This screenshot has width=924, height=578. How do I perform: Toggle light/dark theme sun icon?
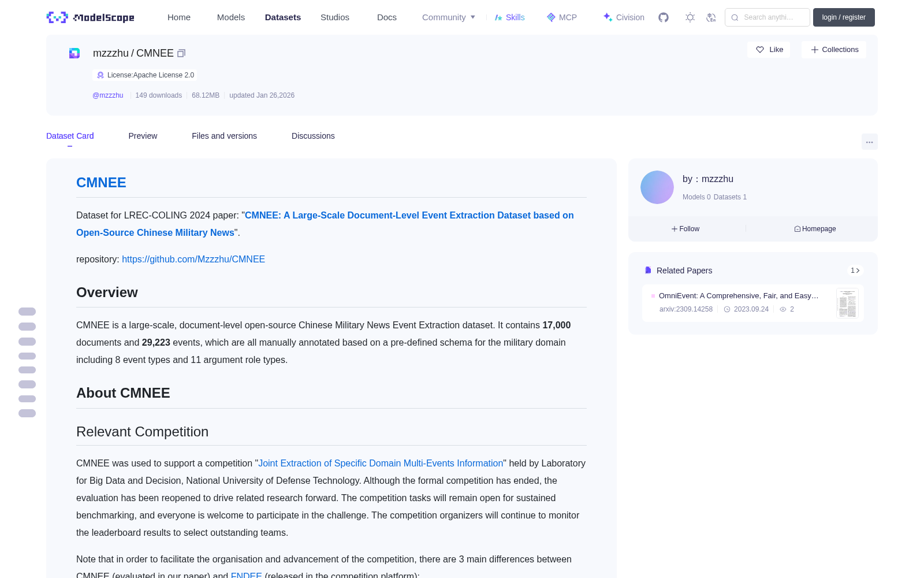(x=690, y=17)
